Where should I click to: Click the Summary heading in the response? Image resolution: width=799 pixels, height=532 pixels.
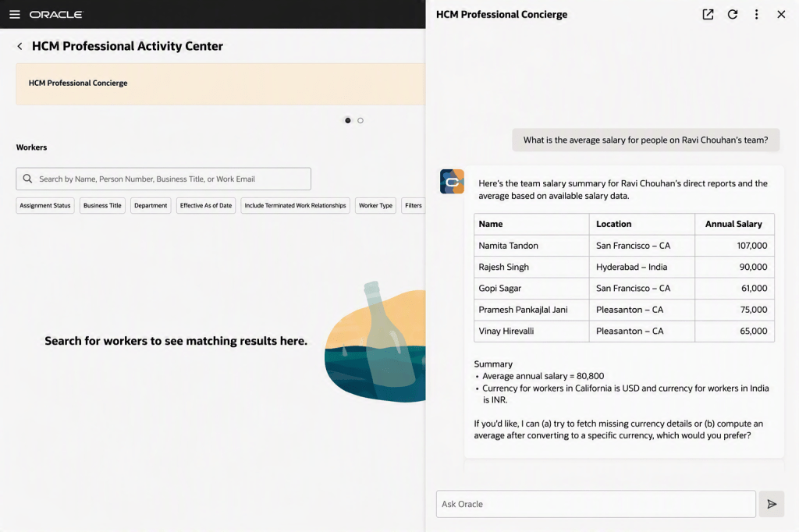coord(493,364)
